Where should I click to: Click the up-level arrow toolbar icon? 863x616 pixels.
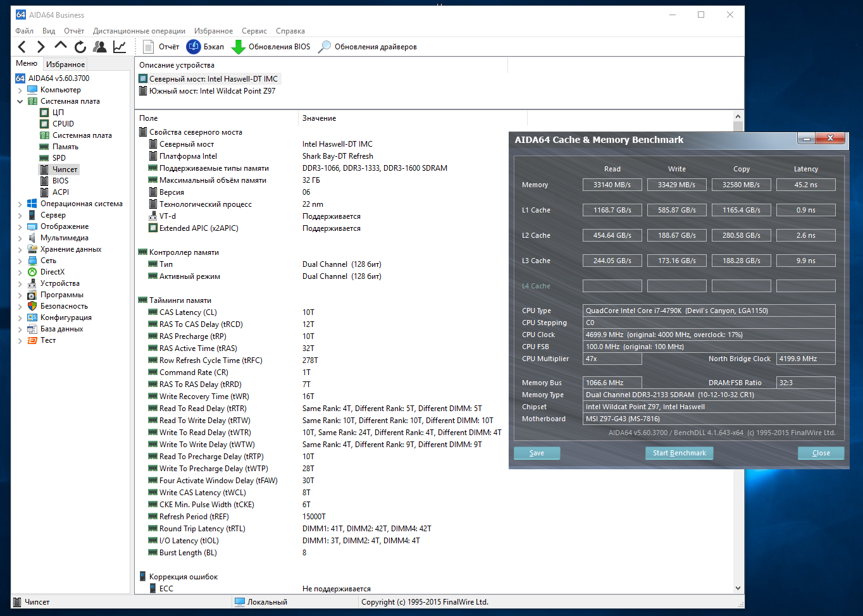61,46
